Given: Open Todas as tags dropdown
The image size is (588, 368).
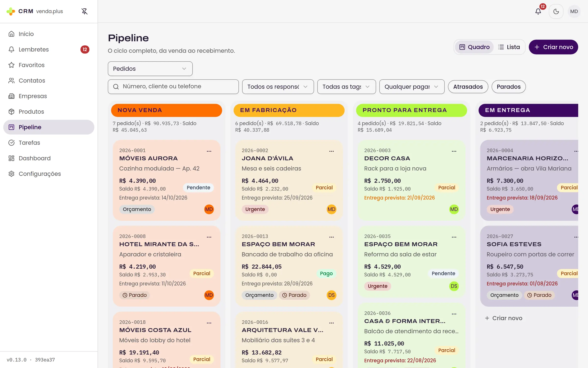Looking at the screenshot, I should point(346,87).
